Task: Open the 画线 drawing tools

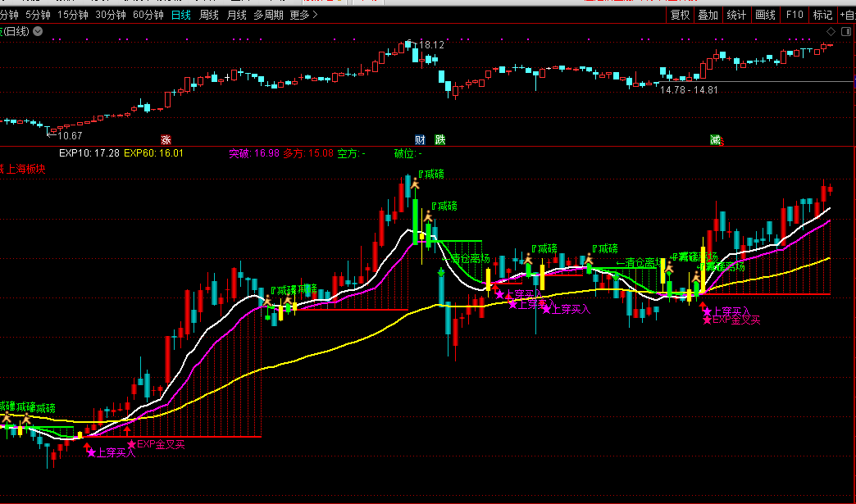Action: tap(765, 15)
